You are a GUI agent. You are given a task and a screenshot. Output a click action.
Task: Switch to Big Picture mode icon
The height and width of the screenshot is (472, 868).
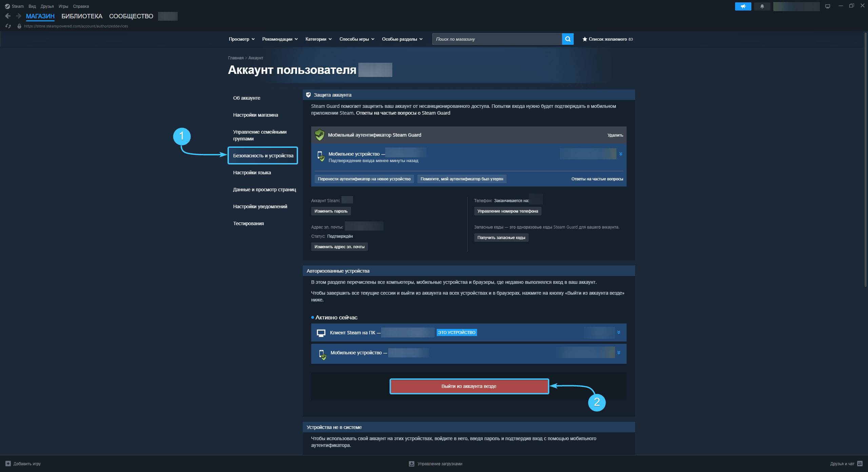[827, 6]
